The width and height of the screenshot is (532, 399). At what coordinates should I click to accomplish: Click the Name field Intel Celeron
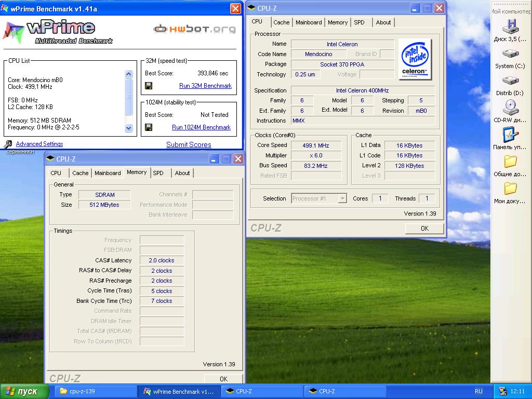pyautogui.click(x=342, y=44)
